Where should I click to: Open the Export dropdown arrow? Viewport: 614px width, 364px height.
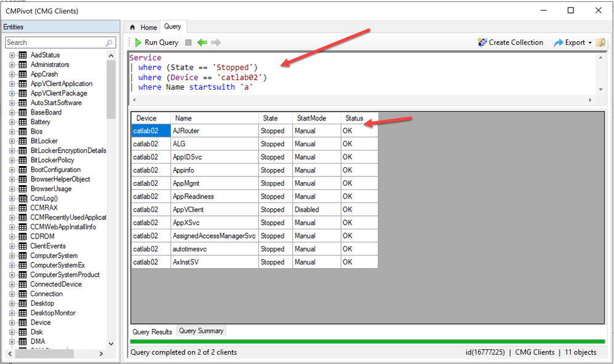pos(590,42)
